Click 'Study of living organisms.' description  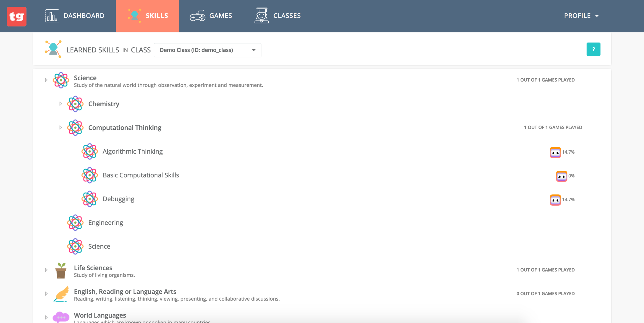coord(104,275)
